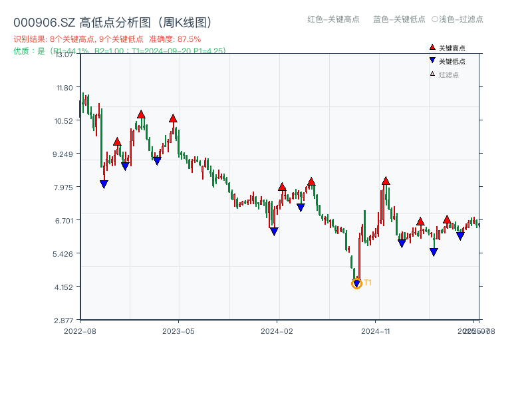Click the 000906.SZ chart title
The height and width of the screenshot is (399, 532).
coord(112,23)
